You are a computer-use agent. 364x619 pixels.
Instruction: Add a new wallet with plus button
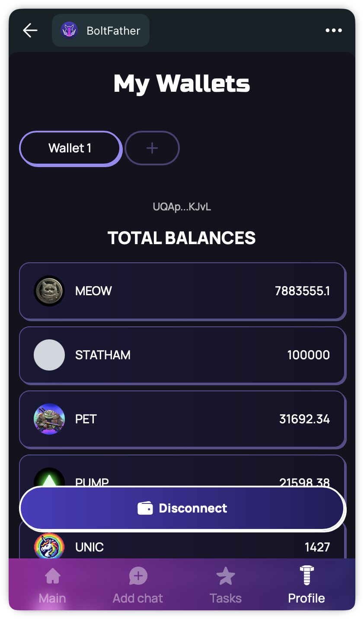pyautogui.click(x=152, y=148)
